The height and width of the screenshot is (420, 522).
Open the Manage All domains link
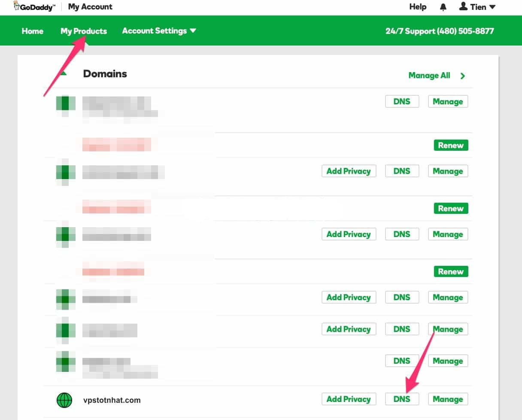(429, 76)
